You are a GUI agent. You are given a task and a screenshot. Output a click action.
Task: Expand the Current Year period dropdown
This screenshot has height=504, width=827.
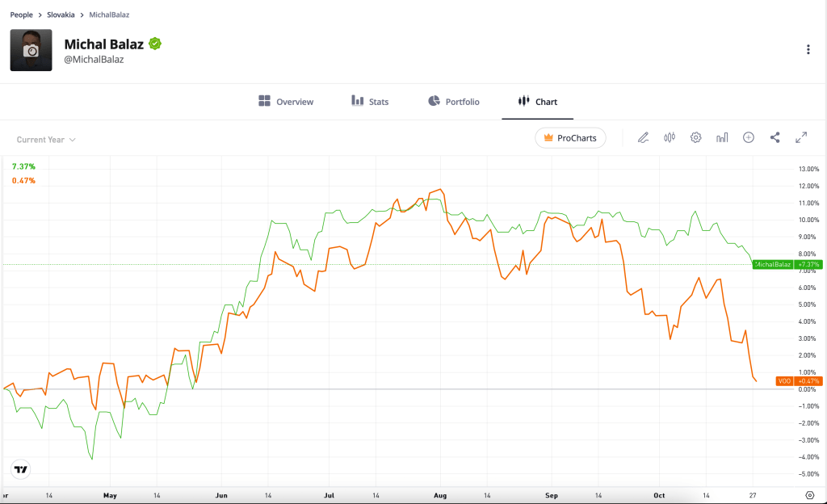(x=46, y=140)
